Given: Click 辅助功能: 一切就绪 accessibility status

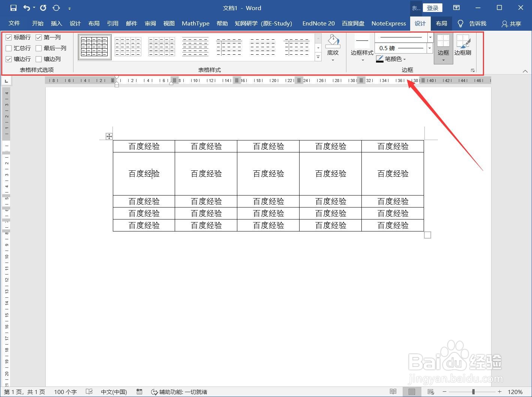Looking at the screenshot, I should click(179, 392).
